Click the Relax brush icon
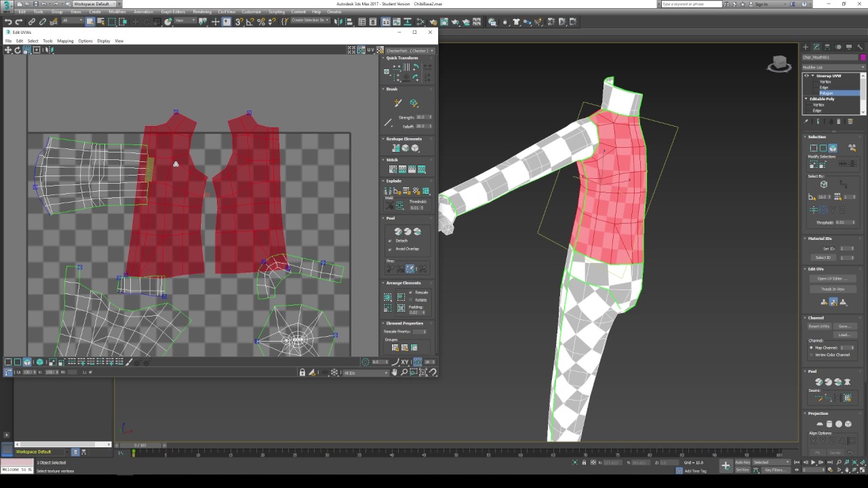Image resolution: width=868 pixels, height=488 pixels. (414, 103)
